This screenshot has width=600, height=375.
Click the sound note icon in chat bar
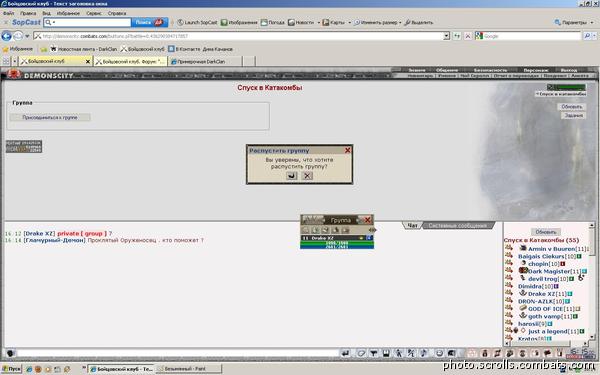423,353
